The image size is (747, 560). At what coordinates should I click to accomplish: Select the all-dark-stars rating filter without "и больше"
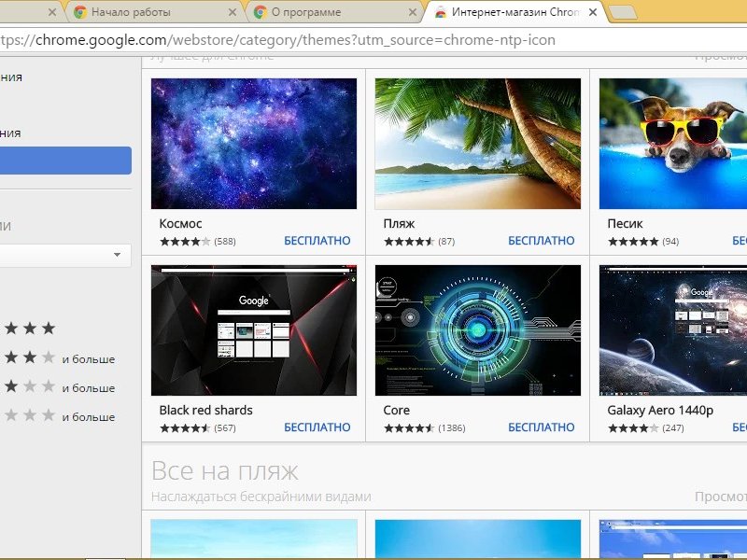(x=30, y=329)
